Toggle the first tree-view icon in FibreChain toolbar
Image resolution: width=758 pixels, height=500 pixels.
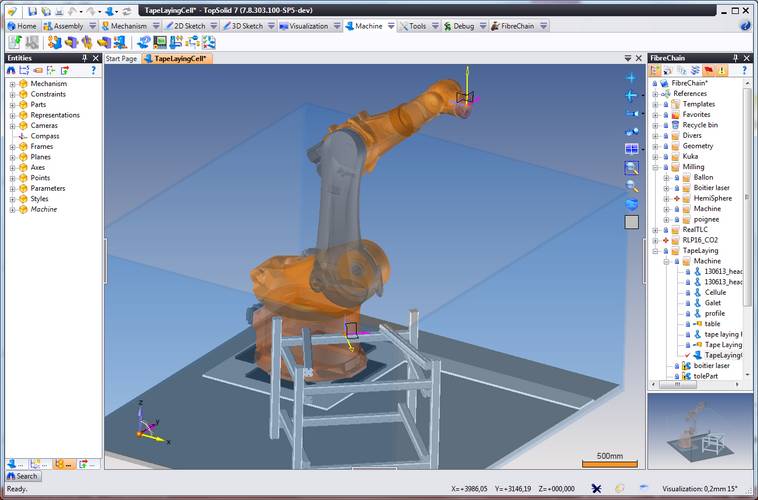pyautogui.click(x=655, y=71)
